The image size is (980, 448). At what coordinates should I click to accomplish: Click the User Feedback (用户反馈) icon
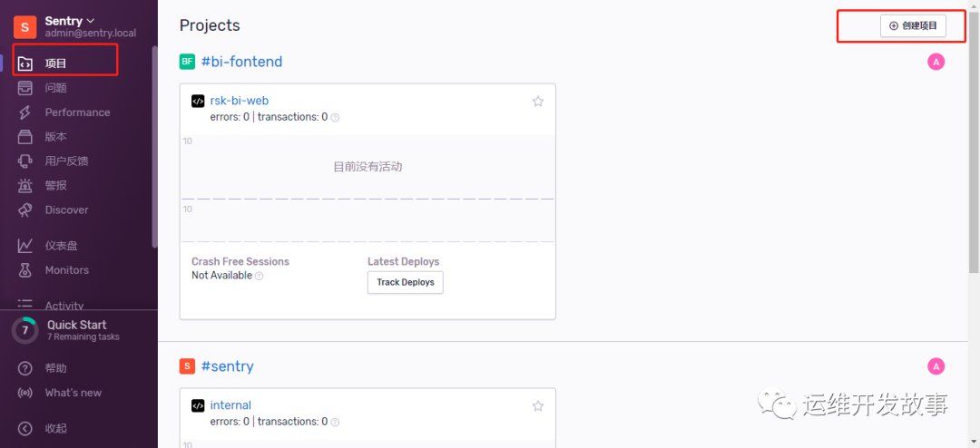(x=25, y=161)
